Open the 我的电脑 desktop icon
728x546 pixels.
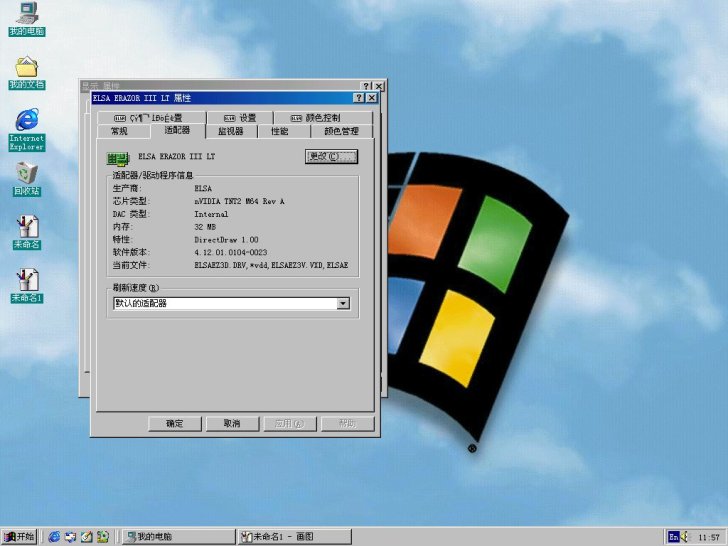(x=27, y=19)
